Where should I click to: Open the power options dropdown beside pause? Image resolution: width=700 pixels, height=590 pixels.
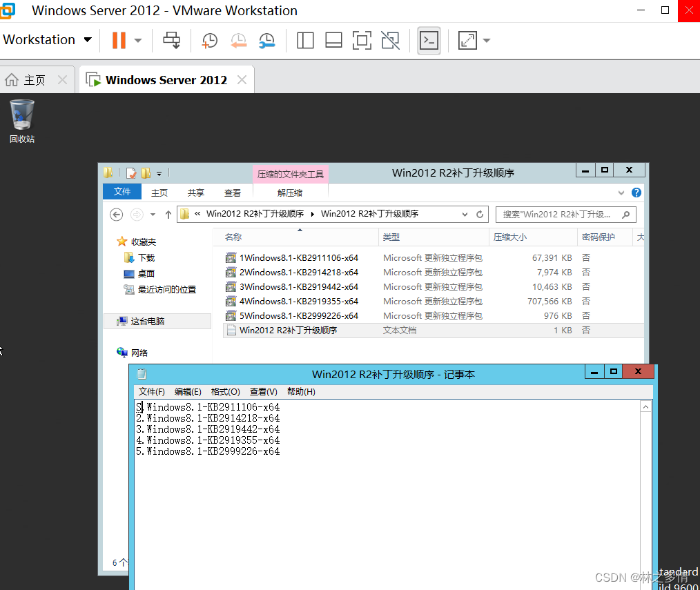click(138, 40)
